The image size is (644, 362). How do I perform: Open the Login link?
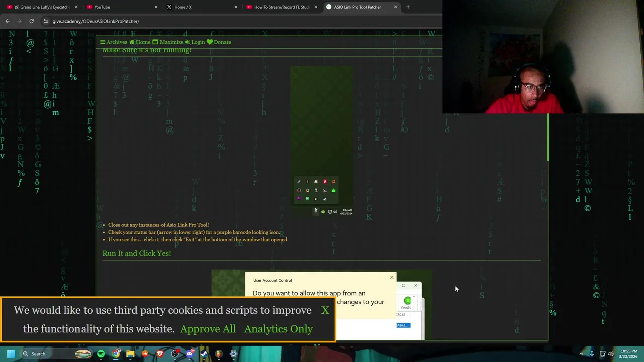[x=195, y=42]
